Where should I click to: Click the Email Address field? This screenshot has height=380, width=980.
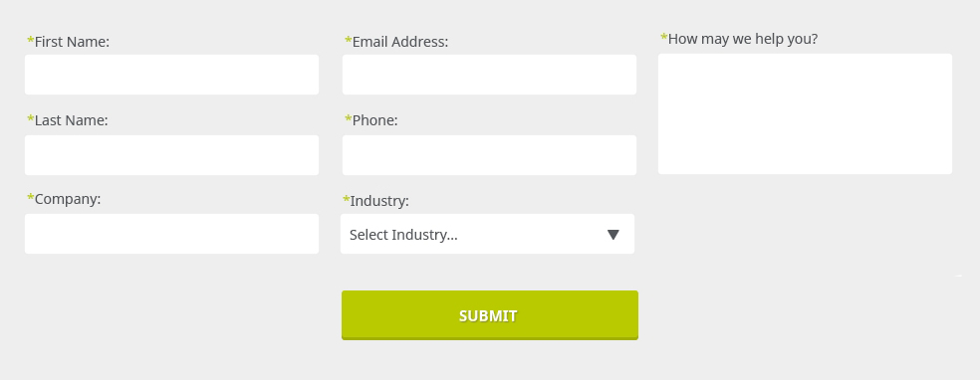[x=489, y=75]
